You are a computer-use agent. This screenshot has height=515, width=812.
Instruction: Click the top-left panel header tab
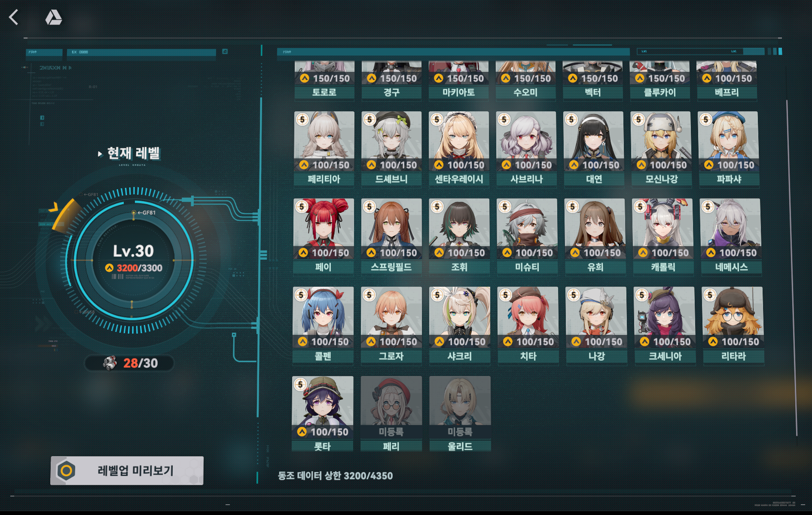click(44, 52)
